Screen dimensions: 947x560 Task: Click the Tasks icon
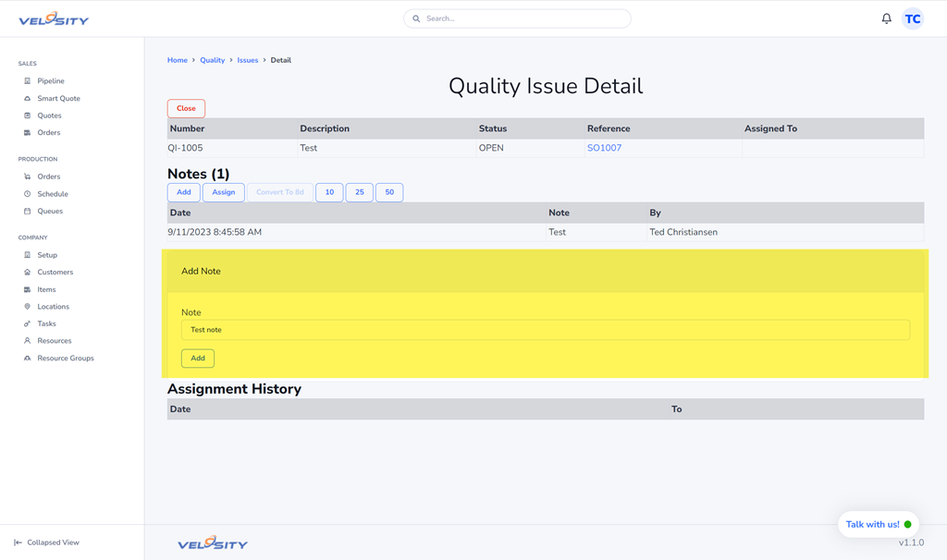point(27,324)
